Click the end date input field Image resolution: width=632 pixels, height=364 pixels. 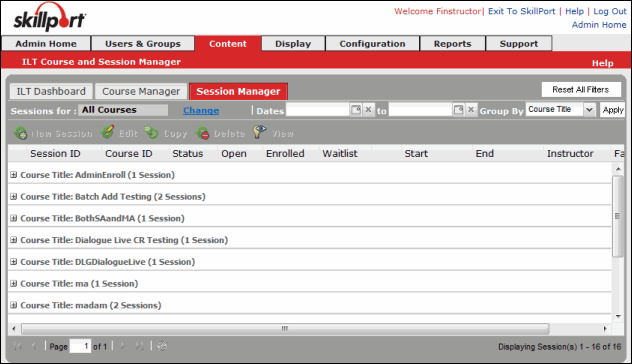pos(420,110)
